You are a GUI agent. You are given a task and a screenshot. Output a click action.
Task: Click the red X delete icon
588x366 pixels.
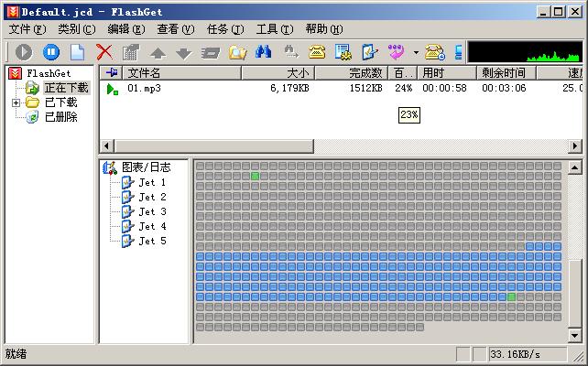(x=104, y=52)
